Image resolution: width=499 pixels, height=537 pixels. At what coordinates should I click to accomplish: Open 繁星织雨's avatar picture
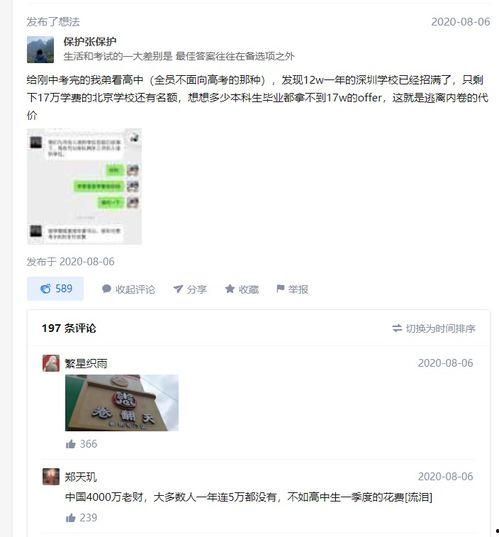pyautogui.click(x=51, y=363)
